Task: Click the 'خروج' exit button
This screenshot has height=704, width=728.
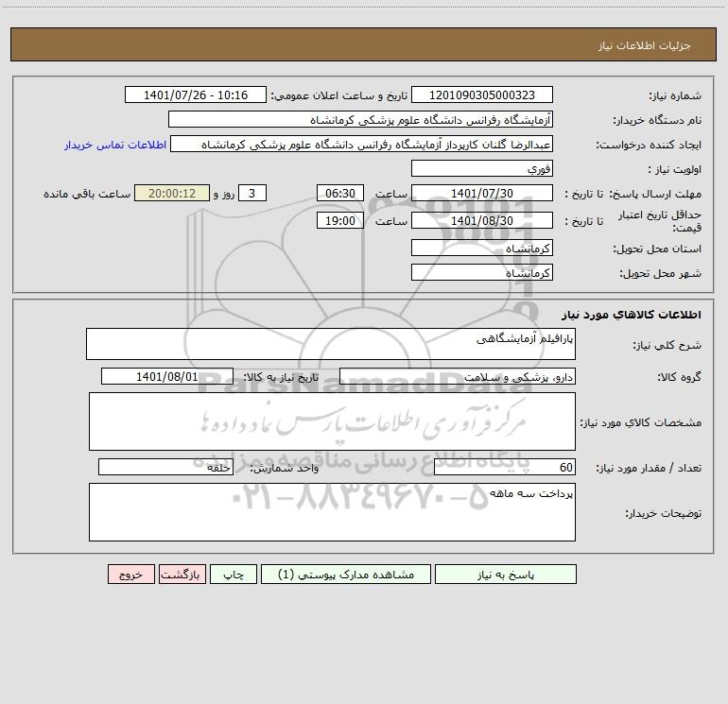Action: (x=130, y=574)
